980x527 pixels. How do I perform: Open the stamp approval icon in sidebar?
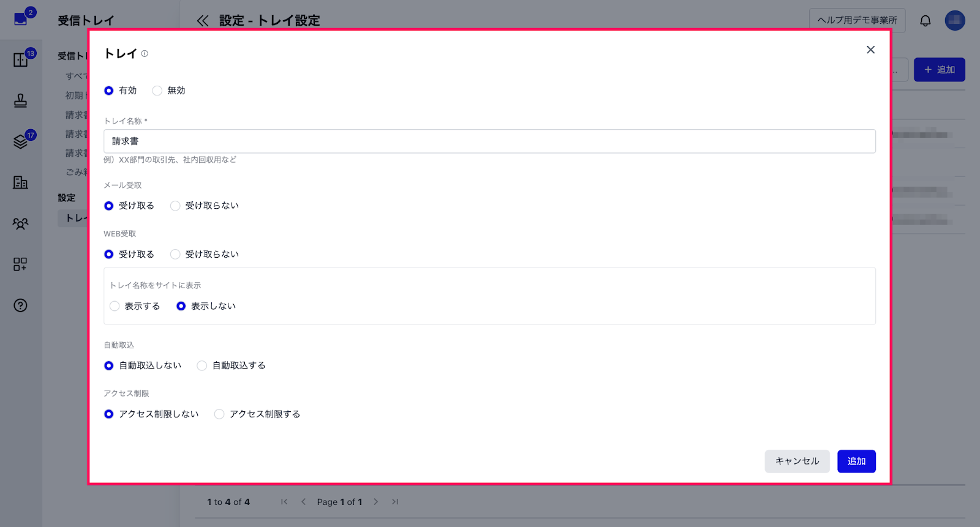[x=21, y=100]
